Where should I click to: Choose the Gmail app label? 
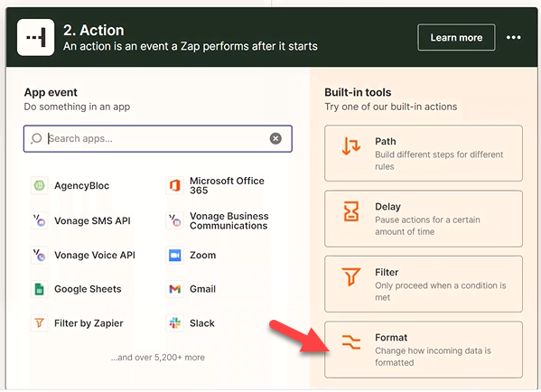[203, 289]
